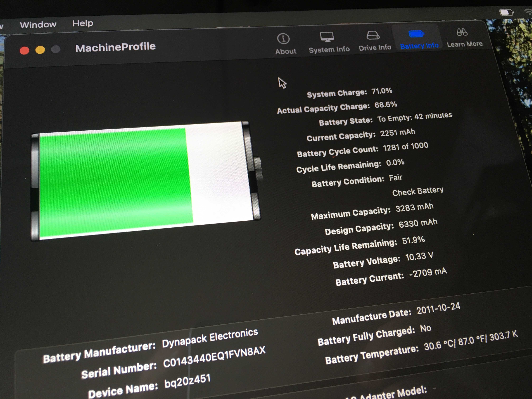The height and width of the screenshot is (399, 532).
Task: Click the MachineProfile window title
Action: [x=115, y=47]
